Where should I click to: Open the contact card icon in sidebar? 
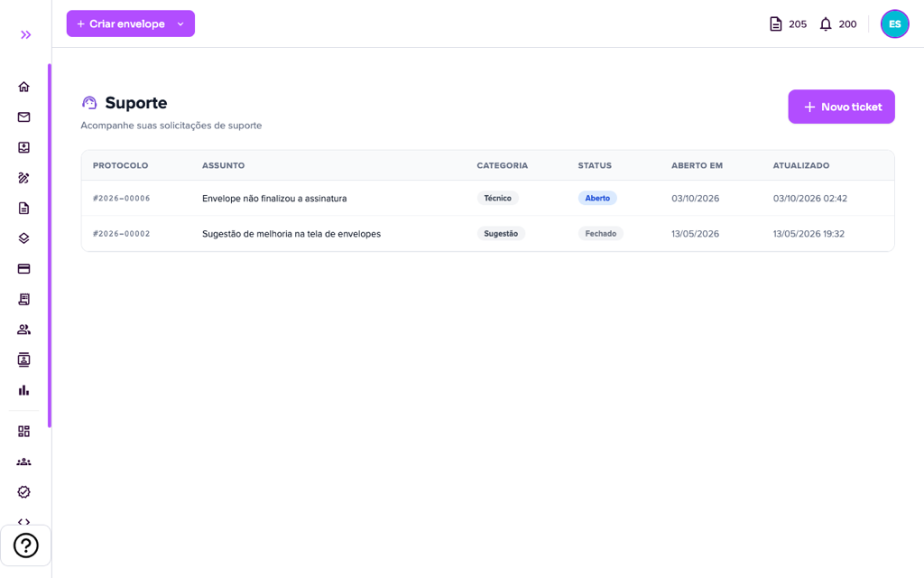(23, 359)
